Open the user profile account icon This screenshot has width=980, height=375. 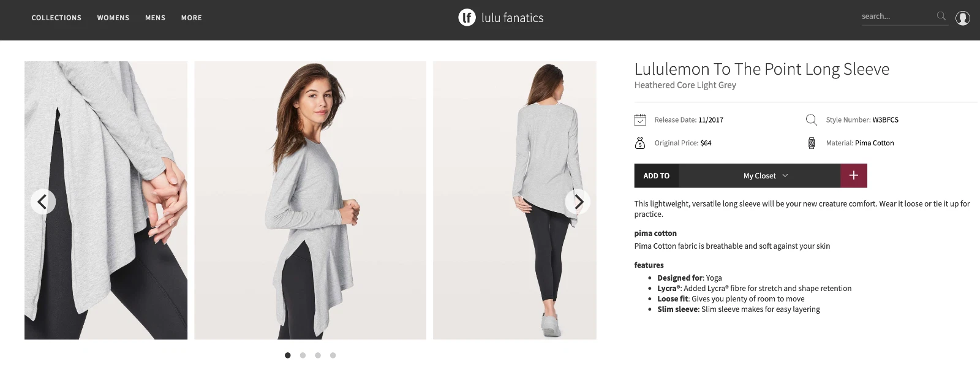pyautogui.click(x=963, y=18)
